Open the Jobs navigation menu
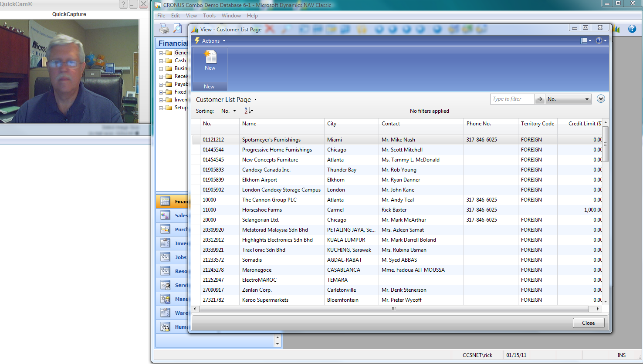This screenshot has width=643, height=364. pos(172,257)
